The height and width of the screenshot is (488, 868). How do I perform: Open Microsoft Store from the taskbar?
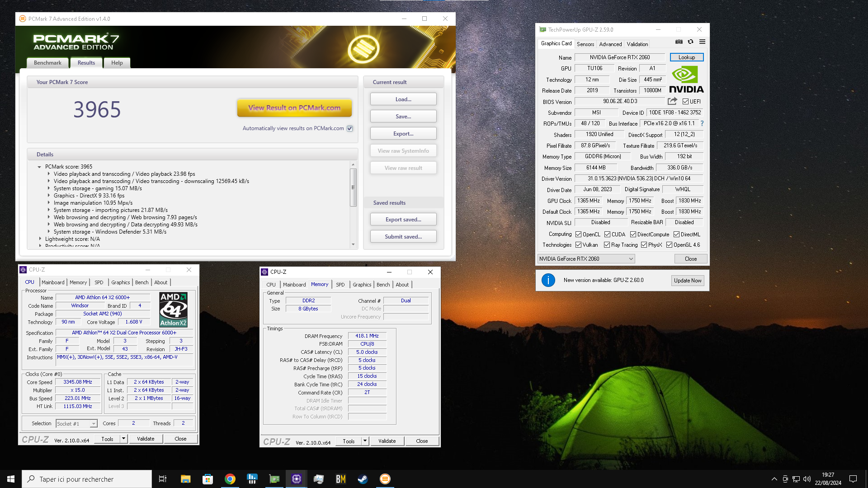coord(208,479)
